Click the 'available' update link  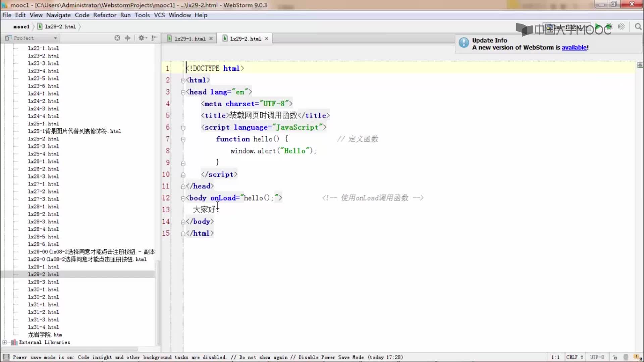[574, 48]
